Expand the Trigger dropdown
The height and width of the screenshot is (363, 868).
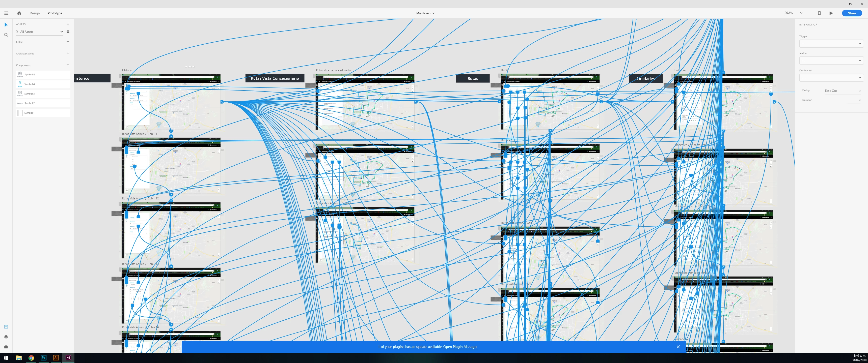831,44
